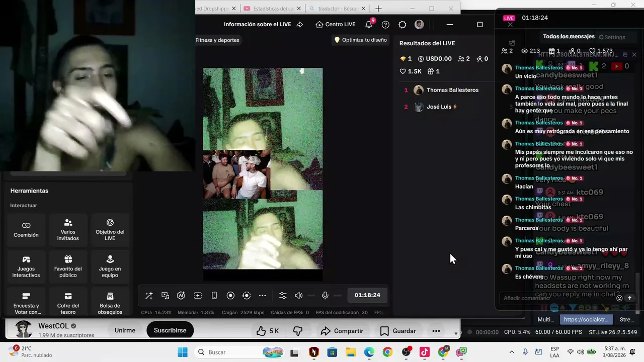The height and width of the screenshot is (362, 644).
Task: Open Juego en equipo tool
Action: tap(110, 266)
